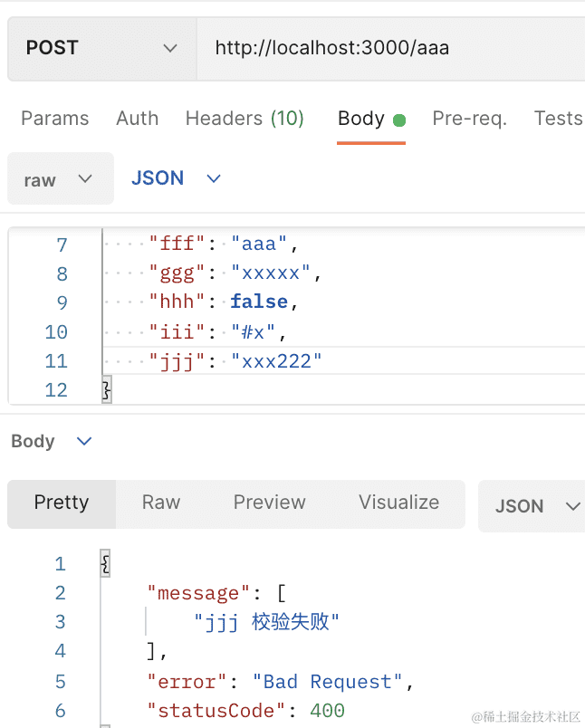The image size is (585, 728).
Task: Select the Headers (10) tab
Action: pos(245,119)
